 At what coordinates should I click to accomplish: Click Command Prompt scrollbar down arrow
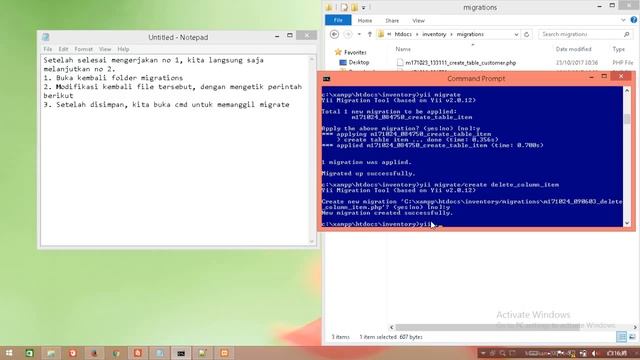[627, 223]
